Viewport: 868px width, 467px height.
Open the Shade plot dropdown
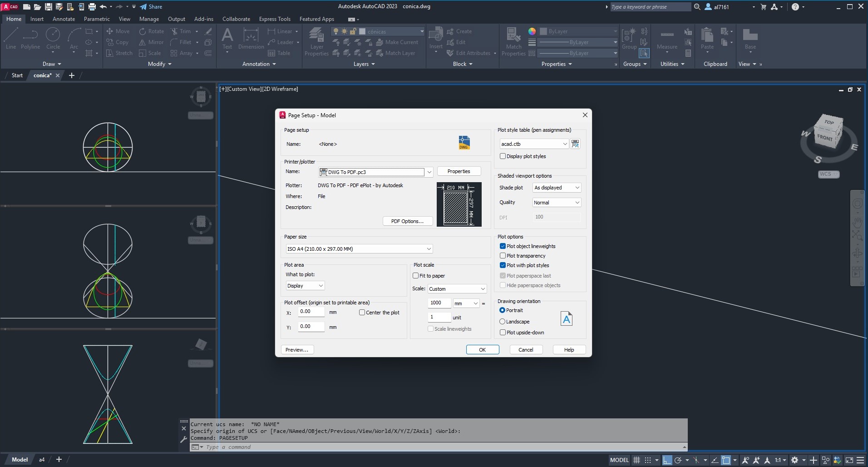point(557,188)
